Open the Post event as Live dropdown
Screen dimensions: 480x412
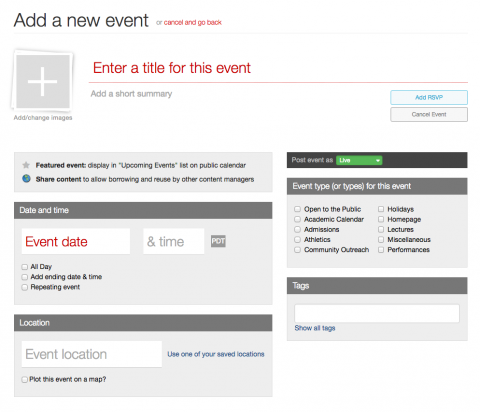pyautogui.click(x=359, y=160)
